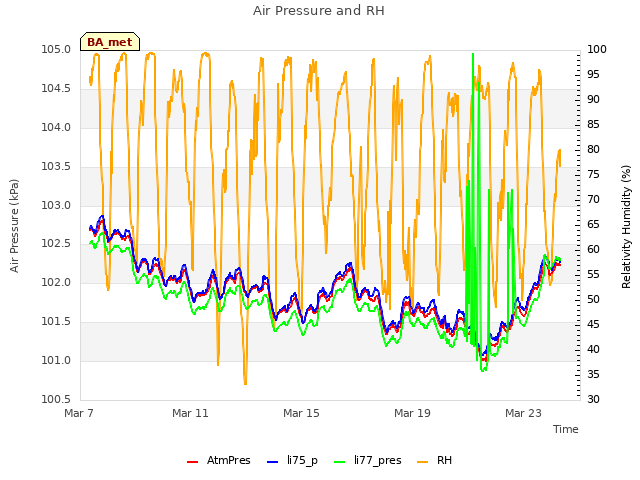Screen dimensions: 640x480
Task: Click the Mar 11 x-axis tick label
Action: (190, 413)
